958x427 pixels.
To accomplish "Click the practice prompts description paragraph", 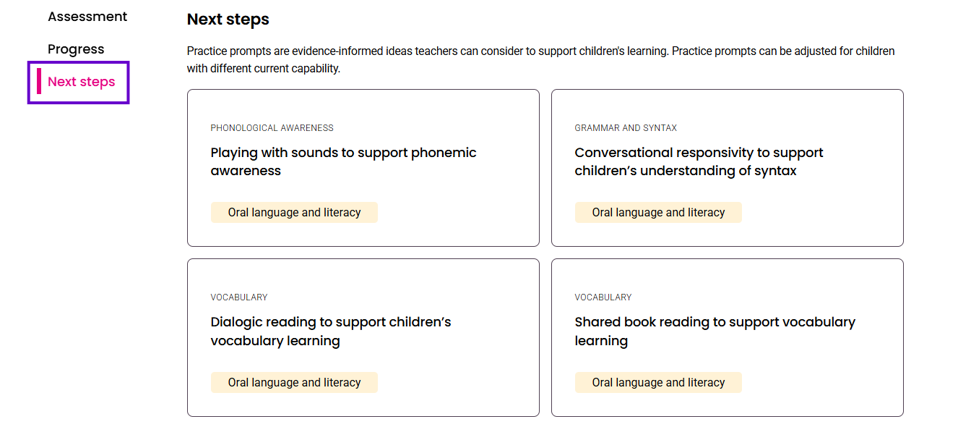I will click(541, 59).
